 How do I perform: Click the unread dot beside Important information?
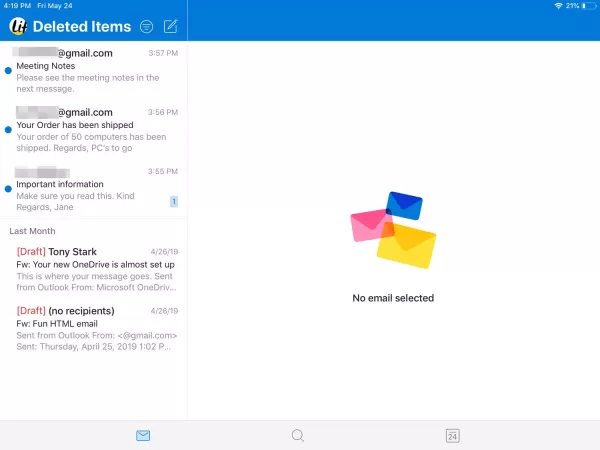(8, 188)
